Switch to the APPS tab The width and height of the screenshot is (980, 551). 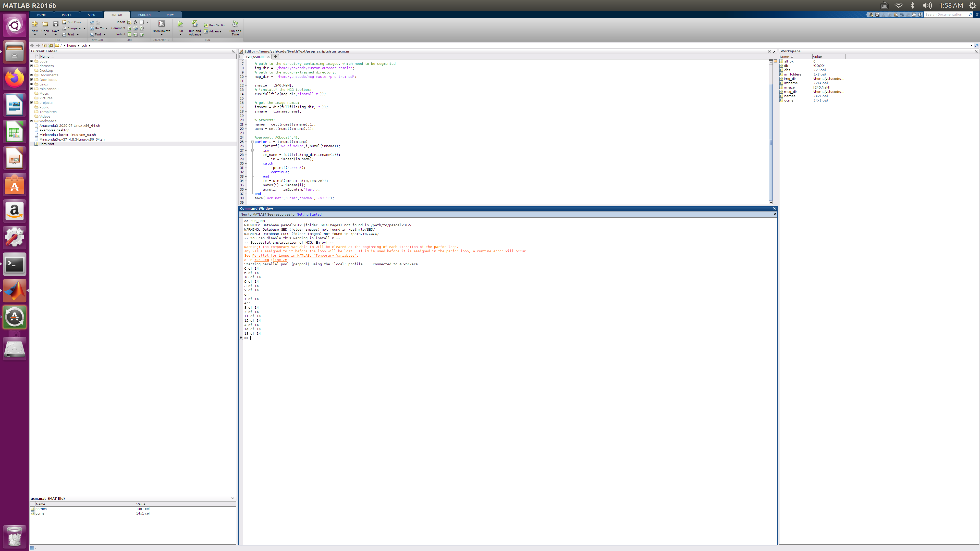coord(91,15)
